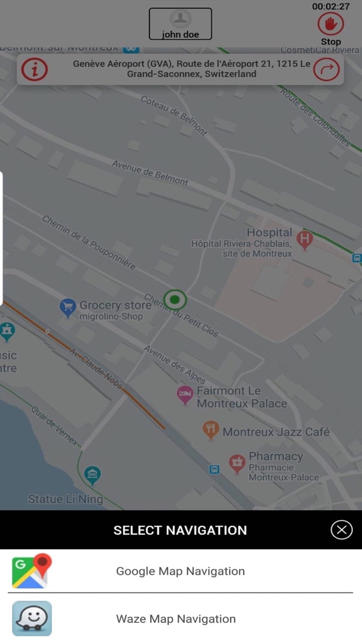The height and width of the screenshot is (644, 362).
Task: Close the Select Navigation panel
Action: [341, 530]
